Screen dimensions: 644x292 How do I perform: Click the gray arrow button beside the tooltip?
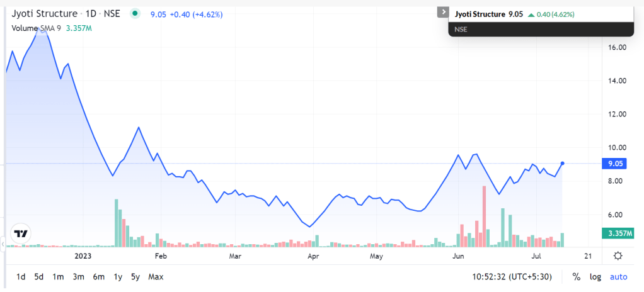tap(442, 13)
